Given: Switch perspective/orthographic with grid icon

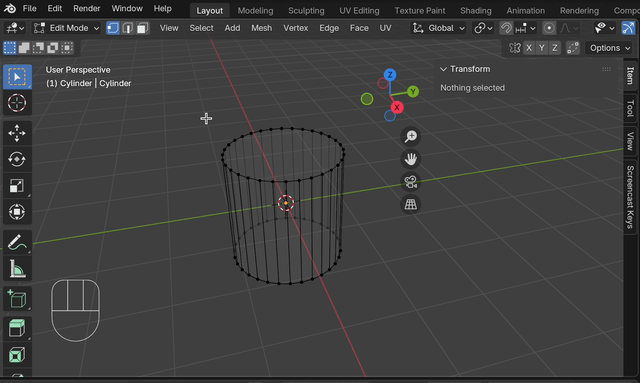Looking at the screenshot, I should (411, 204).
